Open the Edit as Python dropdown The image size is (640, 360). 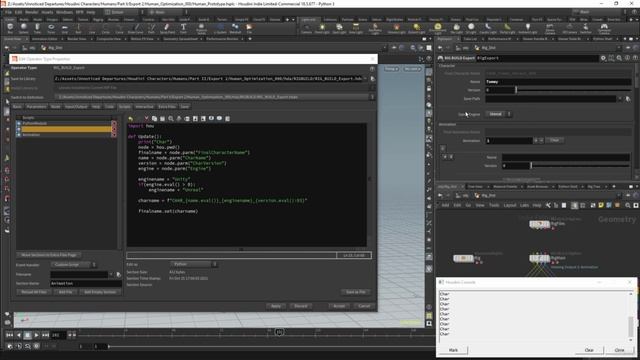pyautogui.click(x=193, y=264)
